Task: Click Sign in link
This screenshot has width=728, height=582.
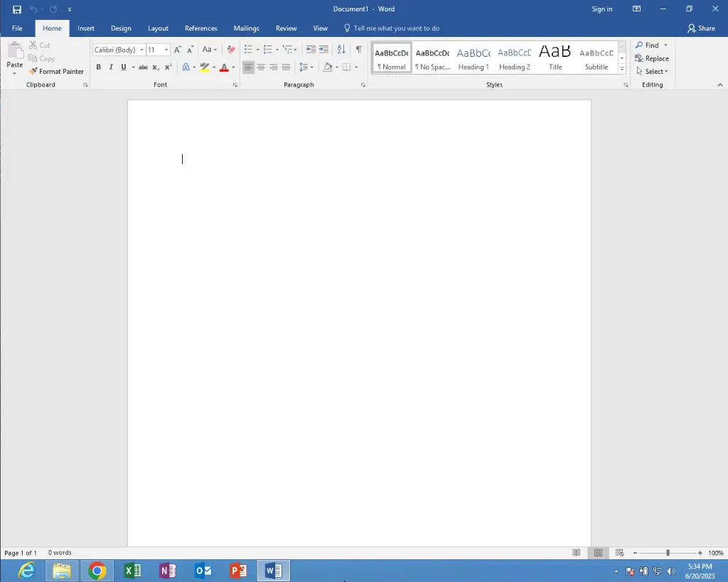Action: point(601,9)
